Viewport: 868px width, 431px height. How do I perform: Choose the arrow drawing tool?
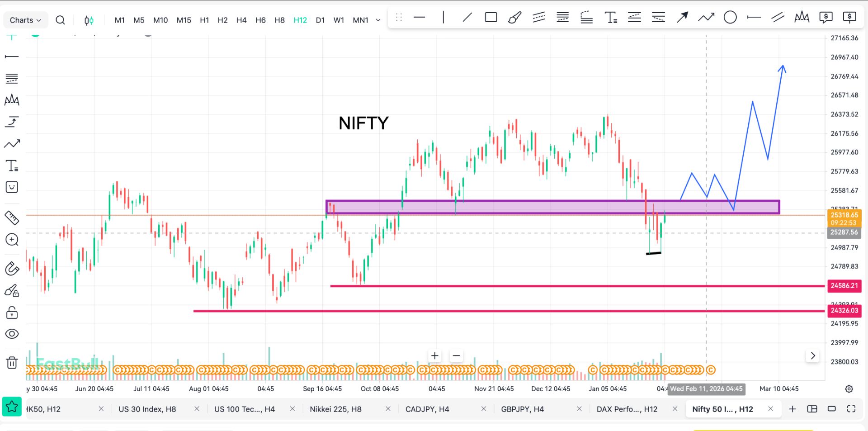[x=682, y=18]
